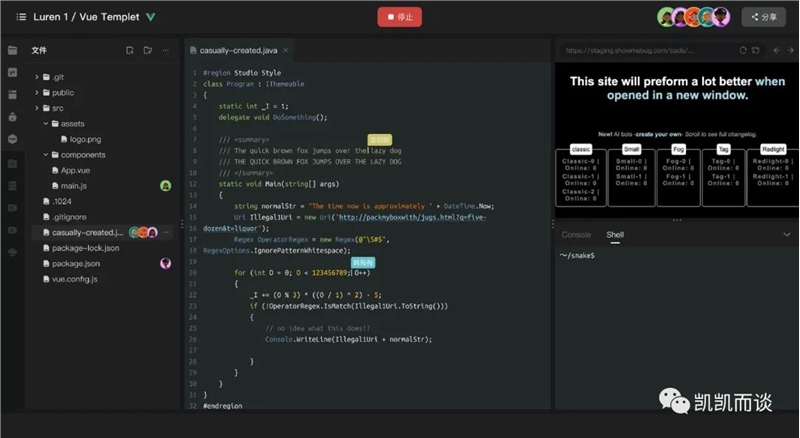This screenshot has width=800, height=438.
Task: Select the casually-created.java editor tab
Action: click(239, 50)
